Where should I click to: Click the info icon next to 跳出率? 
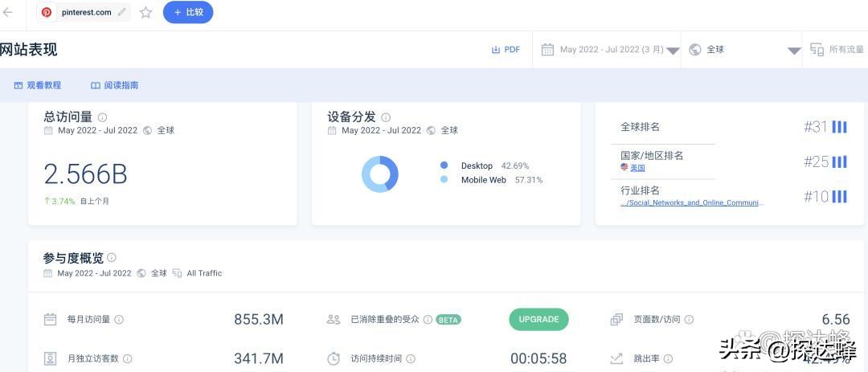pyautogui.click(x=668, y=358)
